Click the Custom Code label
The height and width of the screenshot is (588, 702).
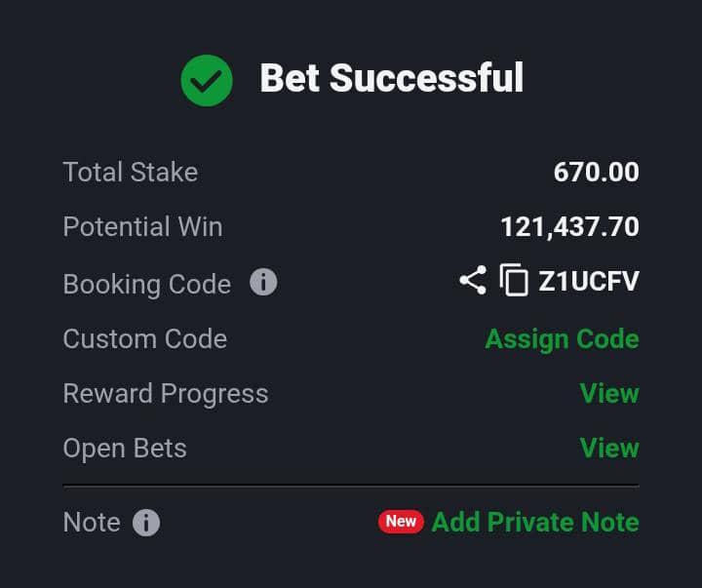(145, 339)
